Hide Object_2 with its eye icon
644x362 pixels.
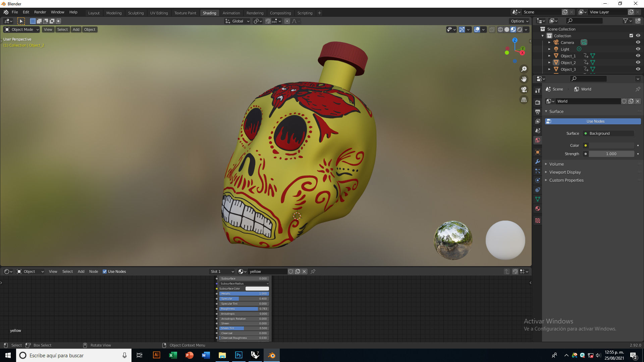(x=638, y=63)
